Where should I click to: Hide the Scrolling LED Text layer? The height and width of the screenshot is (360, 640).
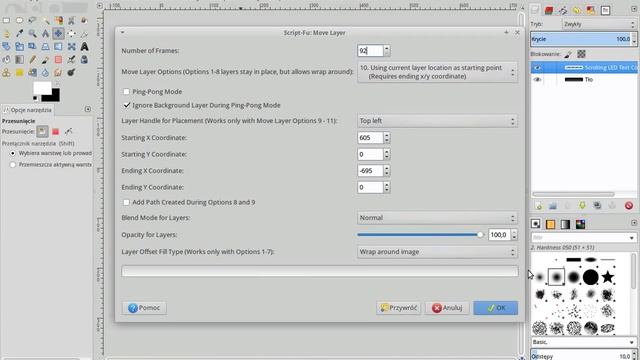538,67
